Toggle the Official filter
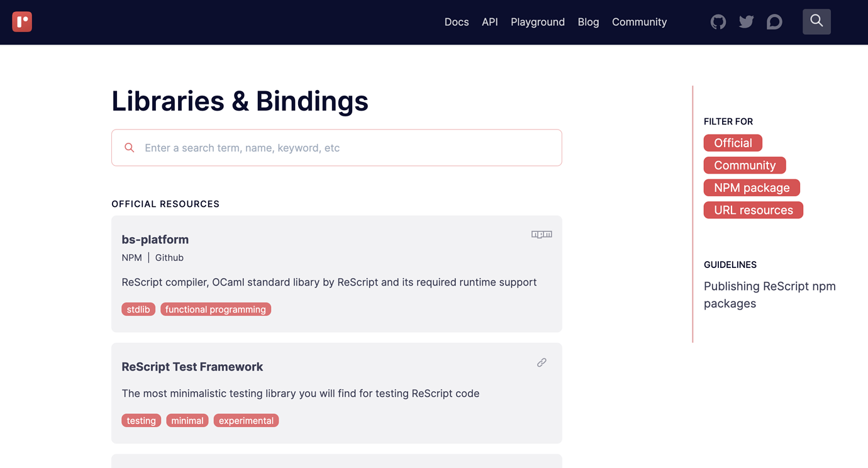 pyautogui.click(x=733, y=143)
